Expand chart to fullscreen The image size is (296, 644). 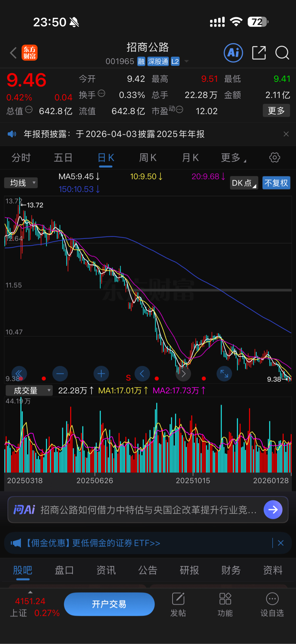[x=224, y=374]
